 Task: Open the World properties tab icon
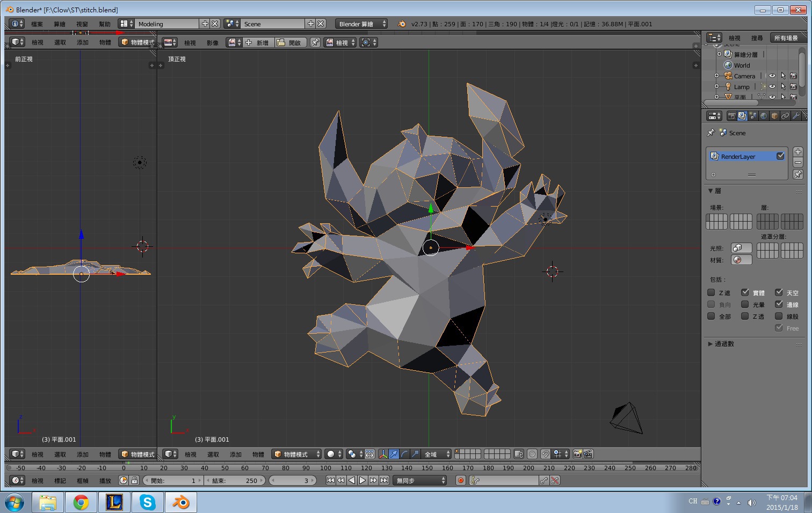pos(763,116)
